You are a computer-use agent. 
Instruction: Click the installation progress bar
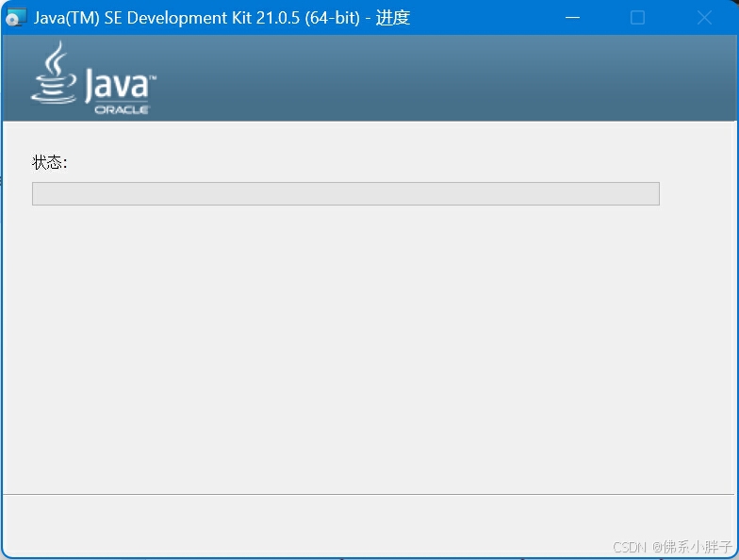345,194
